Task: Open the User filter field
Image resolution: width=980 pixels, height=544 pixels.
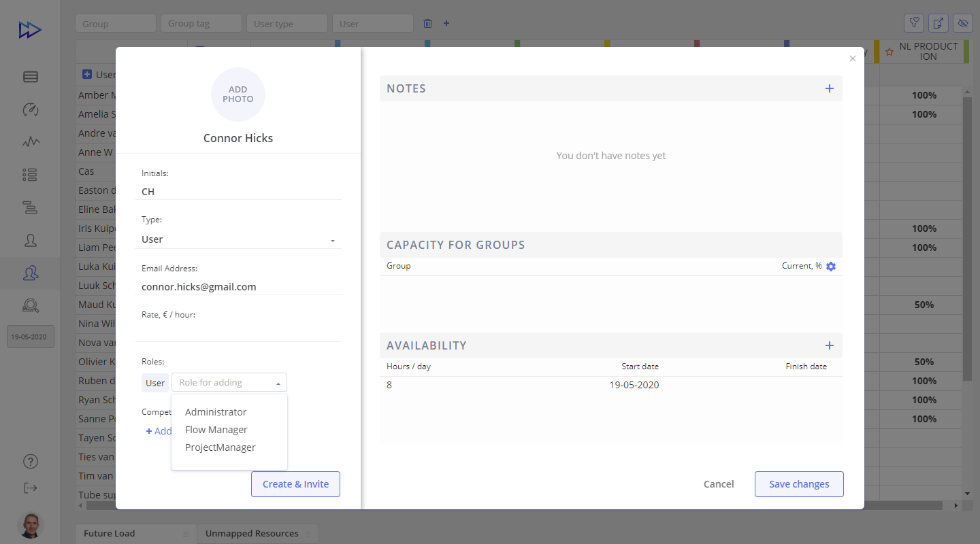Action: coord(373,23)
